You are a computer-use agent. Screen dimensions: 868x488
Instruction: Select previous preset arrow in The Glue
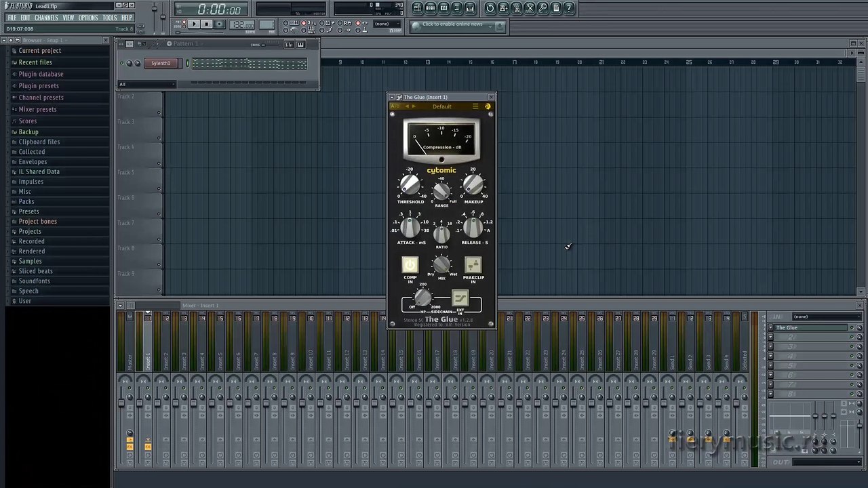tap(407, 106)
